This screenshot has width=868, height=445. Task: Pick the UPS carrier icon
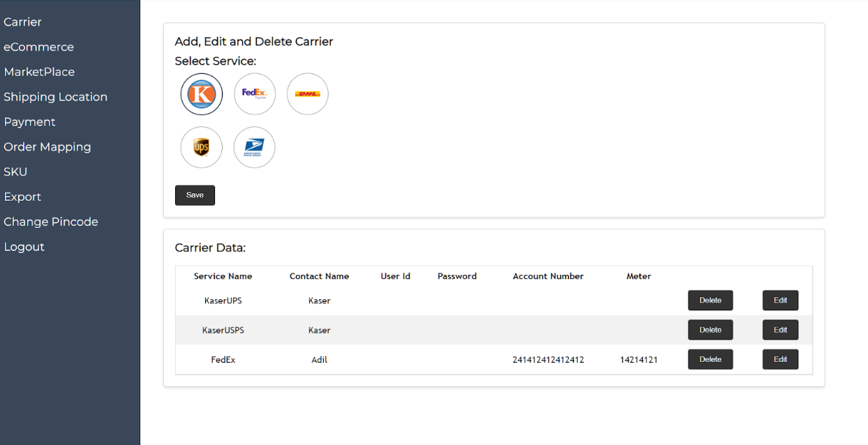202,147
